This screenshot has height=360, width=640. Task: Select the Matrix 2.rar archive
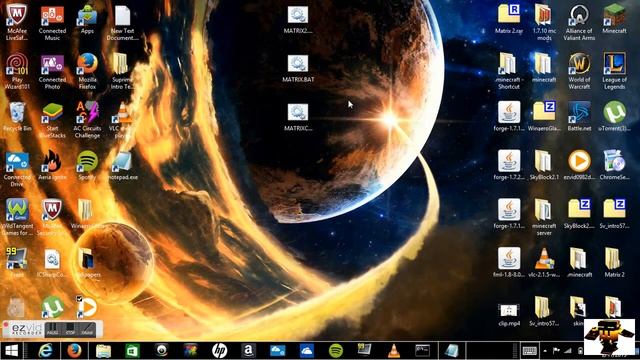[509, 19]
